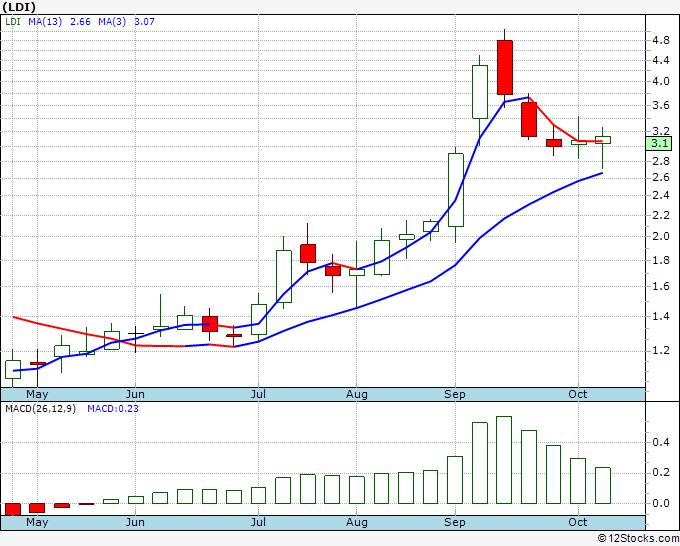
Task: Click the Jul label on price chart axis
Action: [x=259, y=394]
